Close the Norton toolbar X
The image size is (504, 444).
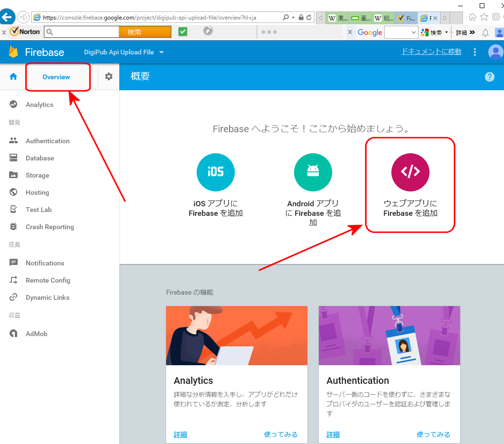point(4,32)
